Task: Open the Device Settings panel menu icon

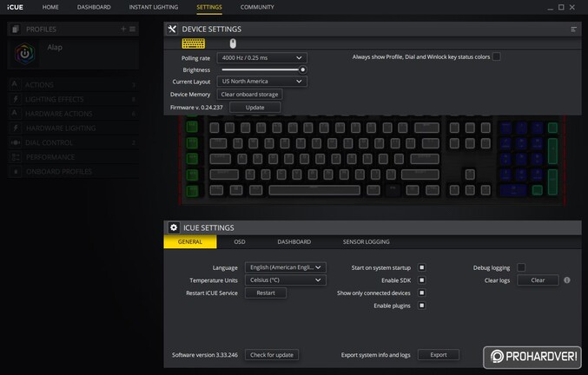Action: (x=573, y=30)
